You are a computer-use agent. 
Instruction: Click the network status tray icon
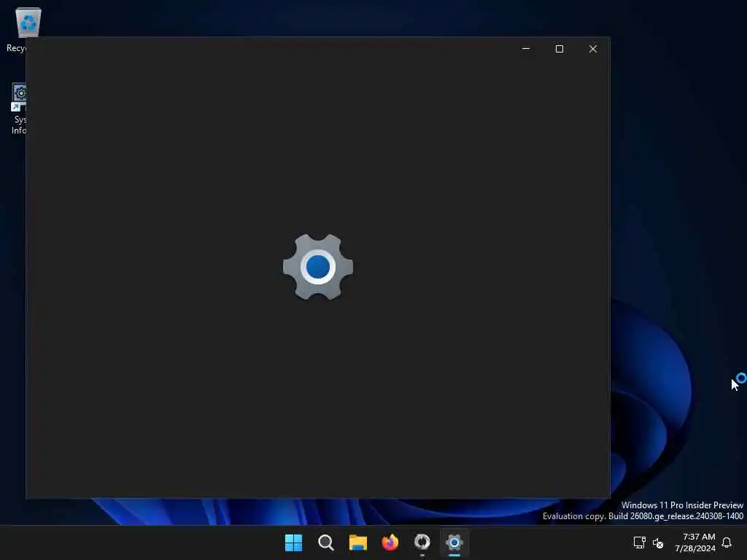pos(639,542)
